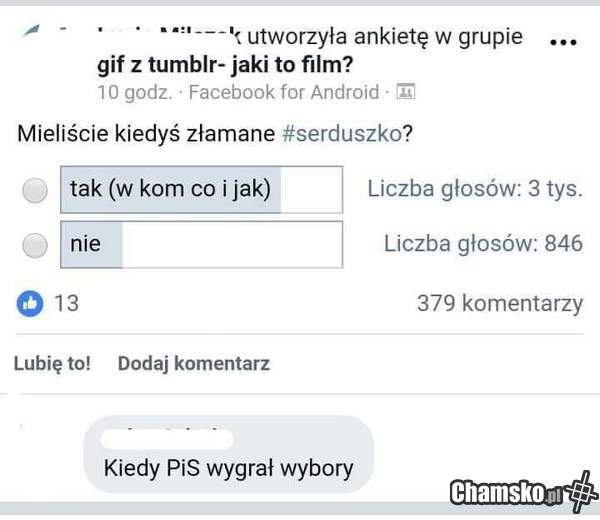Select the 'tak (w kom co i jak)' radio button
This screenshot has width=600, height=520.
pos(35,190)
